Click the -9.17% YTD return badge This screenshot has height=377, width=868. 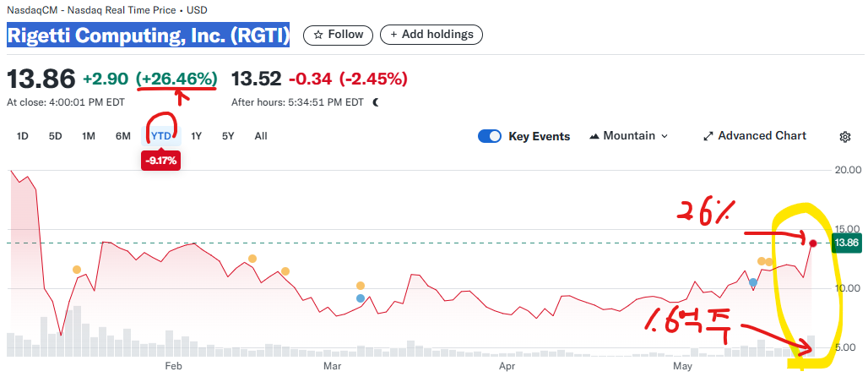[x=161, y=161]
